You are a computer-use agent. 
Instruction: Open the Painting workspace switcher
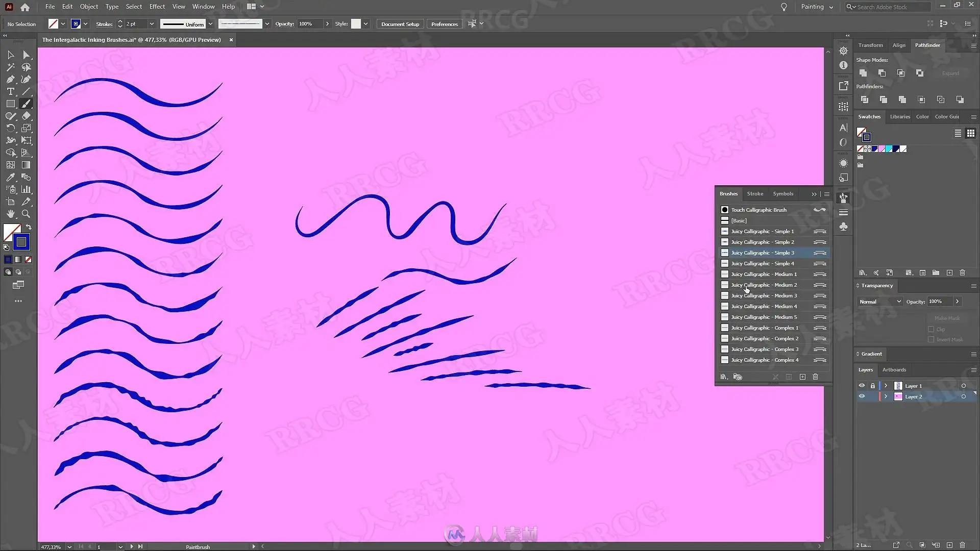coord(817,7)
